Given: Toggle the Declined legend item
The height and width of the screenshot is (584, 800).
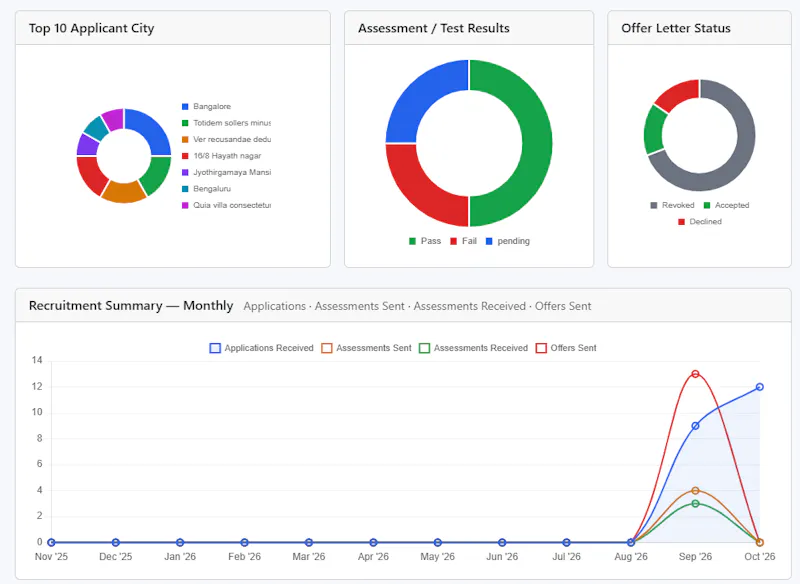Looking at the screenshot, I should click(699, 222).
